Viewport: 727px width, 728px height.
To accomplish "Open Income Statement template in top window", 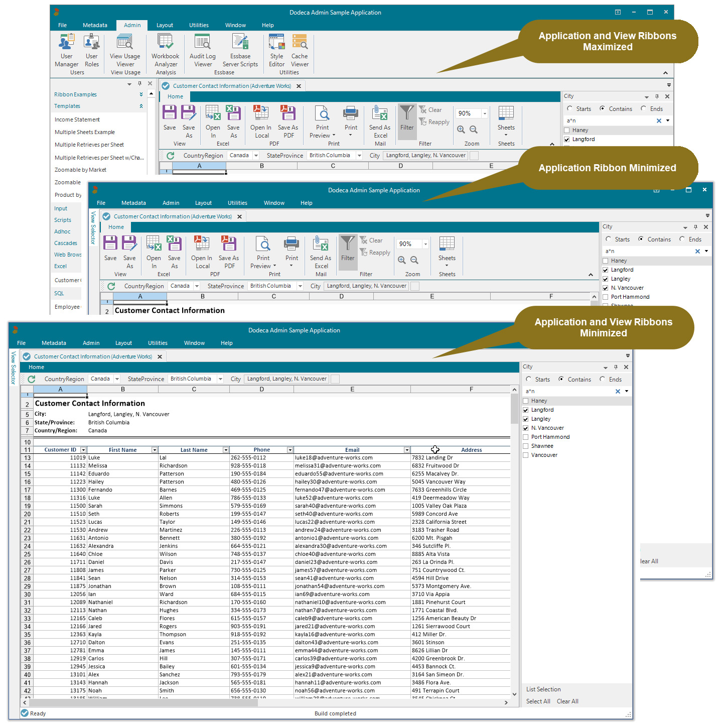I will [x=77, y=119].
